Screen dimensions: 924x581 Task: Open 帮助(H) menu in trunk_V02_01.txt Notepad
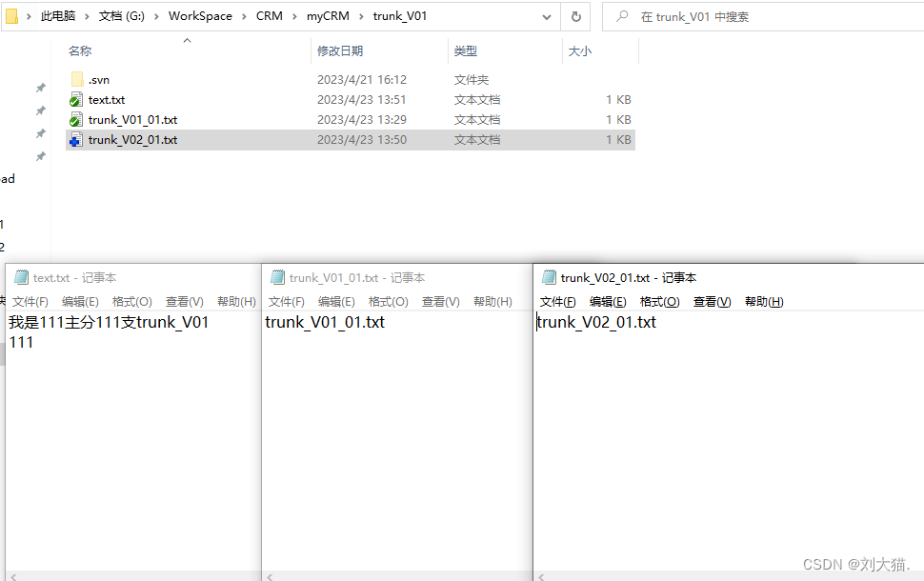764,302
